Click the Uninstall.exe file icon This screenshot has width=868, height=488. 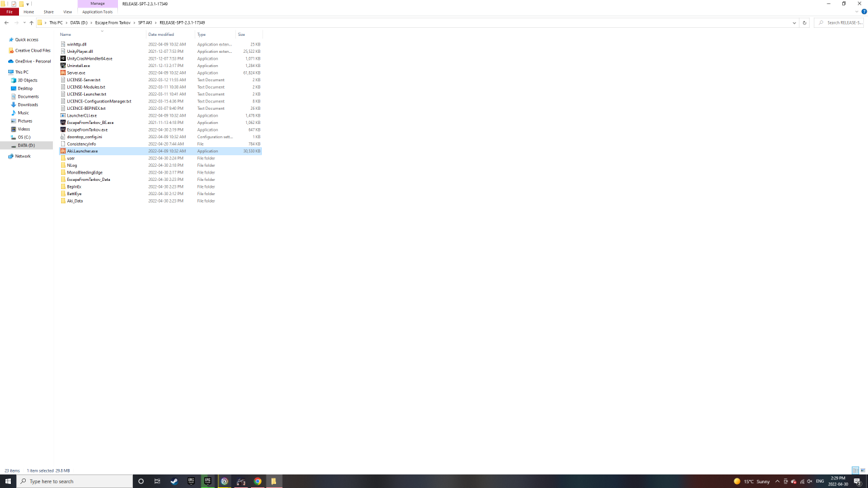click(63, 66)
